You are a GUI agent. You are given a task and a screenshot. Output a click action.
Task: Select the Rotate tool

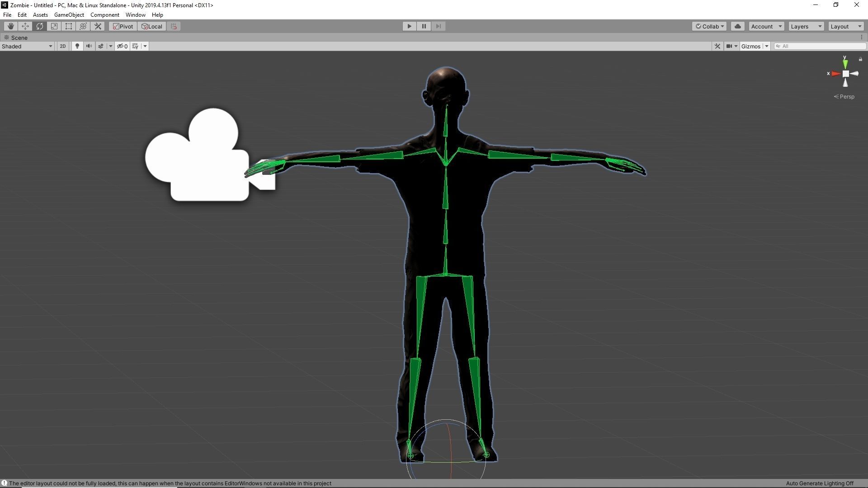pyautogui.click(x=40, y=26)
